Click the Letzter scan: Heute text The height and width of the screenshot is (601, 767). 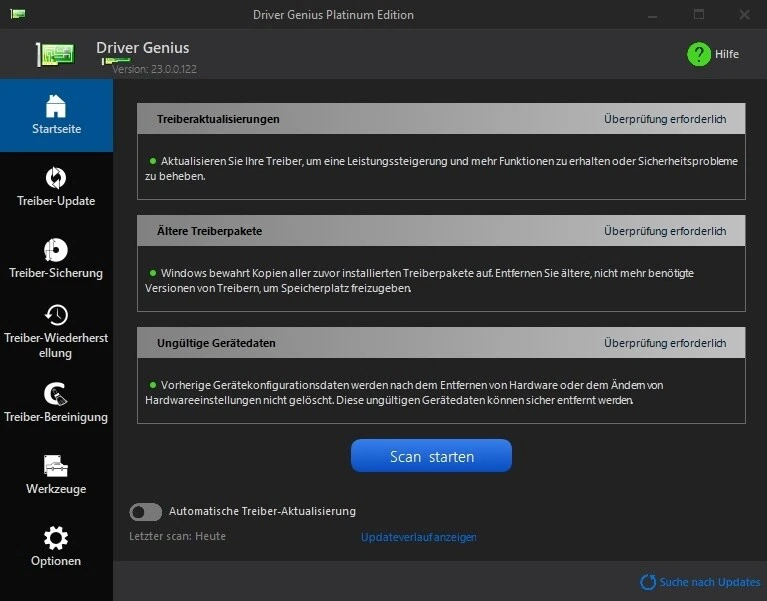(178, 536)
